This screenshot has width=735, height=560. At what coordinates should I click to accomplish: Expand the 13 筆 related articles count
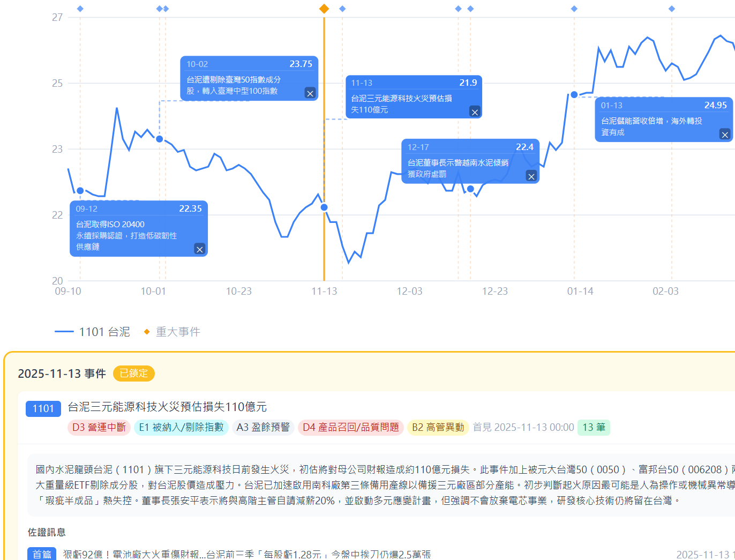[x=594, y=427]
